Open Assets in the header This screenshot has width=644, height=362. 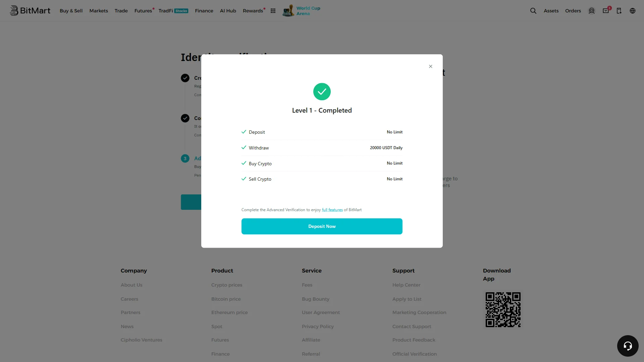coord(551,11)
